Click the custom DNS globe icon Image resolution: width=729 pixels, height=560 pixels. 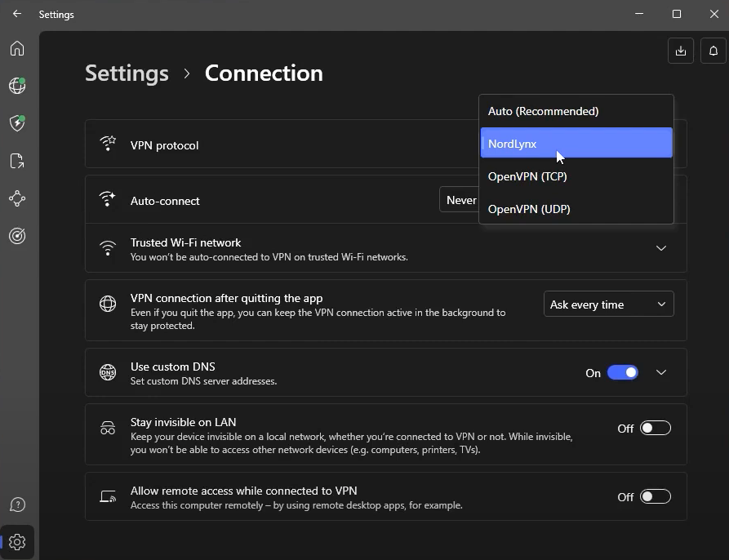108,372
